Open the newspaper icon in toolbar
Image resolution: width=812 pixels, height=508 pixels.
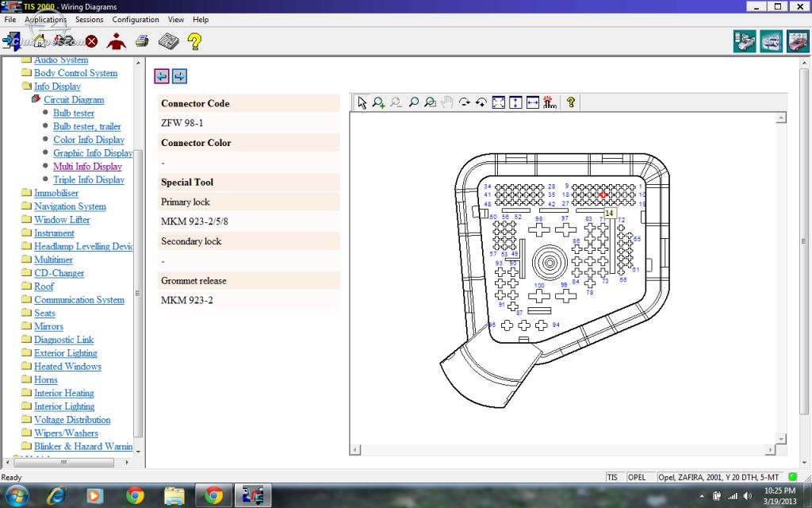coord(168,41)
